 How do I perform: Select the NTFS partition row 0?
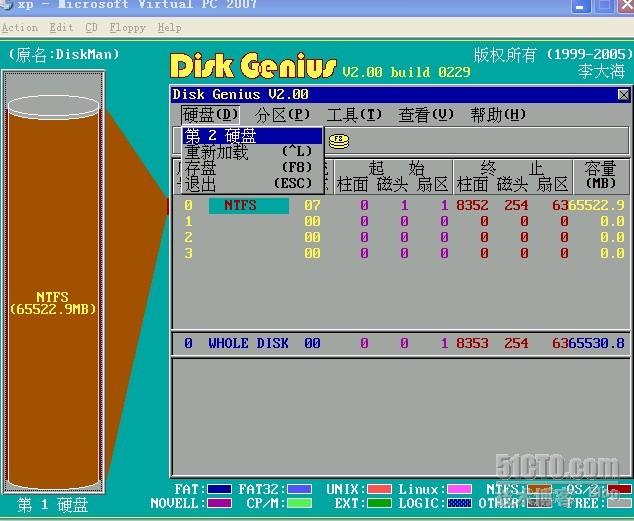400,205
